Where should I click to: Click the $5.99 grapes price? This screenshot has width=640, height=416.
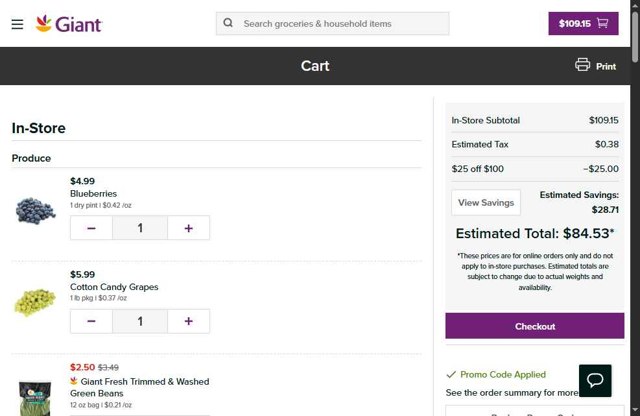(82, 274)
